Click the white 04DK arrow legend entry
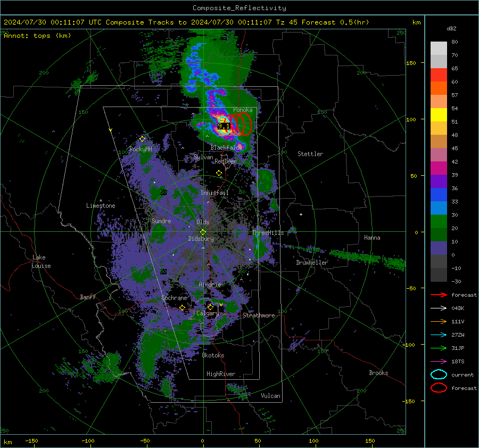The height and width of the screenshot is (448, 479). tap(439, 308)
